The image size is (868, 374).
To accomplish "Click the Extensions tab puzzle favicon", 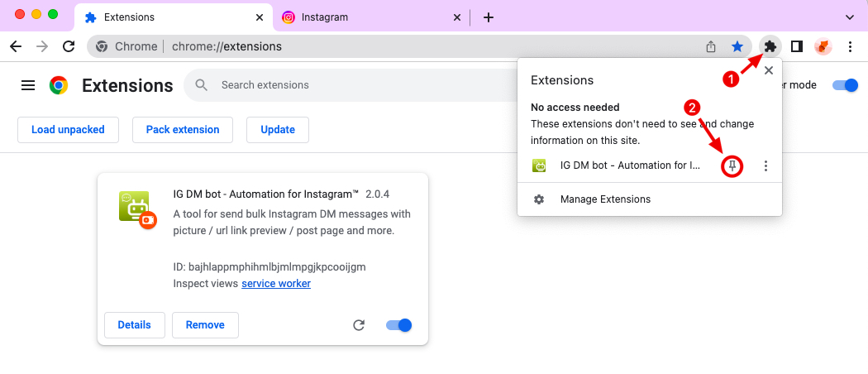I will 90,17.
